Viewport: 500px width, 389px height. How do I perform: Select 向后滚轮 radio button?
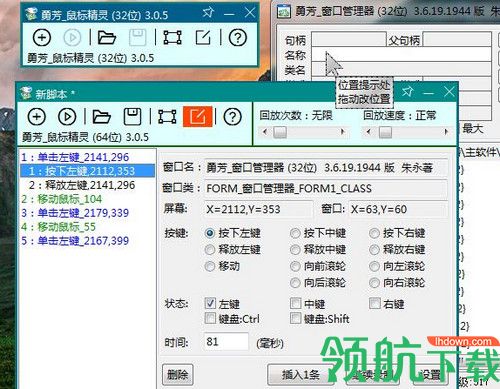point(295,283)
